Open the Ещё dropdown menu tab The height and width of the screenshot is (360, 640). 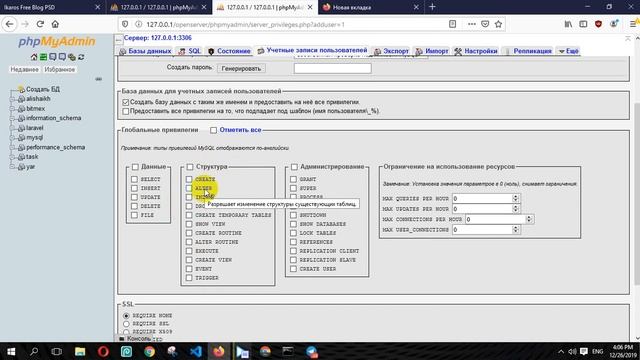coord(569,51)
